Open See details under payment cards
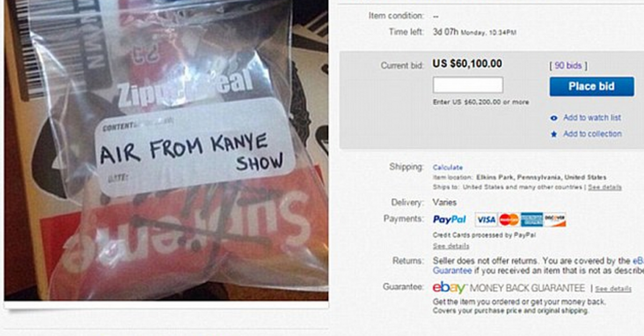 (451, 246)
